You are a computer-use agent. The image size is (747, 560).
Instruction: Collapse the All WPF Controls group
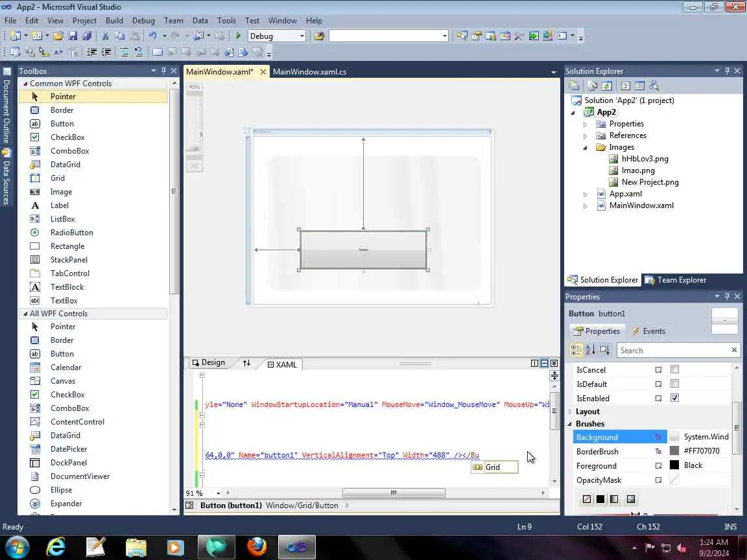25,313
